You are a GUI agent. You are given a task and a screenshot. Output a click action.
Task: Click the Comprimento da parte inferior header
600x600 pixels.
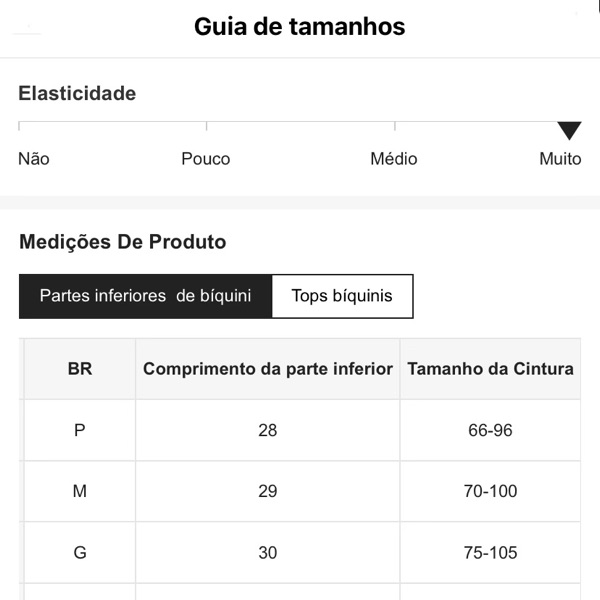[268, 369]
